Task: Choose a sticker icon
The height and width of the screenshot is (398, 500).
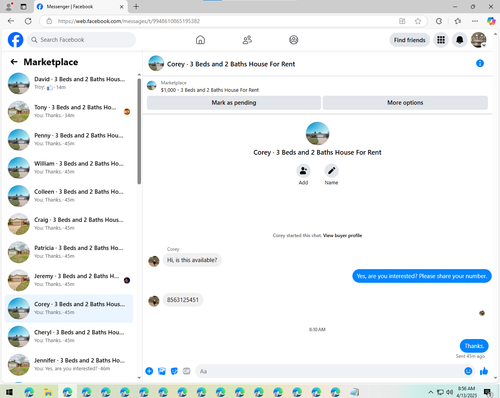Action: tap(174, 371)
